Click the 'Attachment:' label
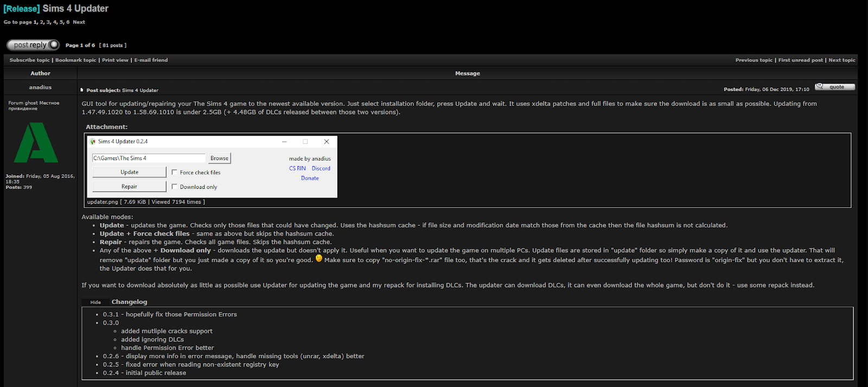The width and height of the screenshot is (868, 387). point(106,127)
